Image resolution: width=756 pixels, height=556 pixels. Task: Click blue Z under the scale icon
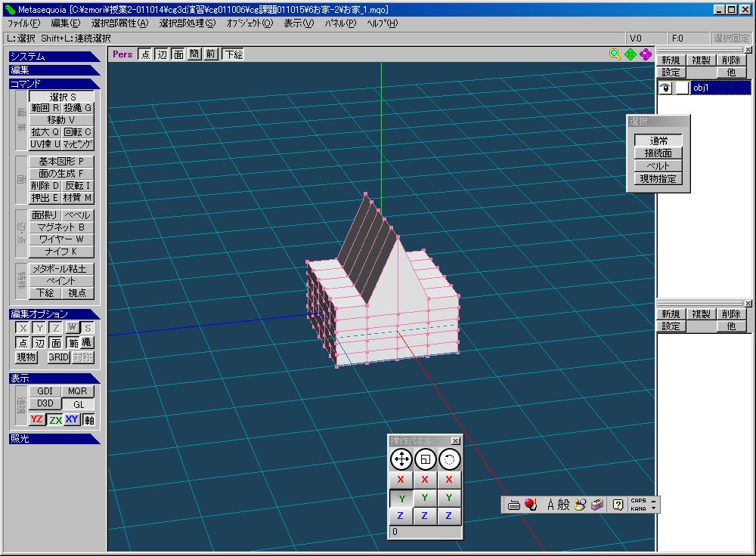point(425,515)
